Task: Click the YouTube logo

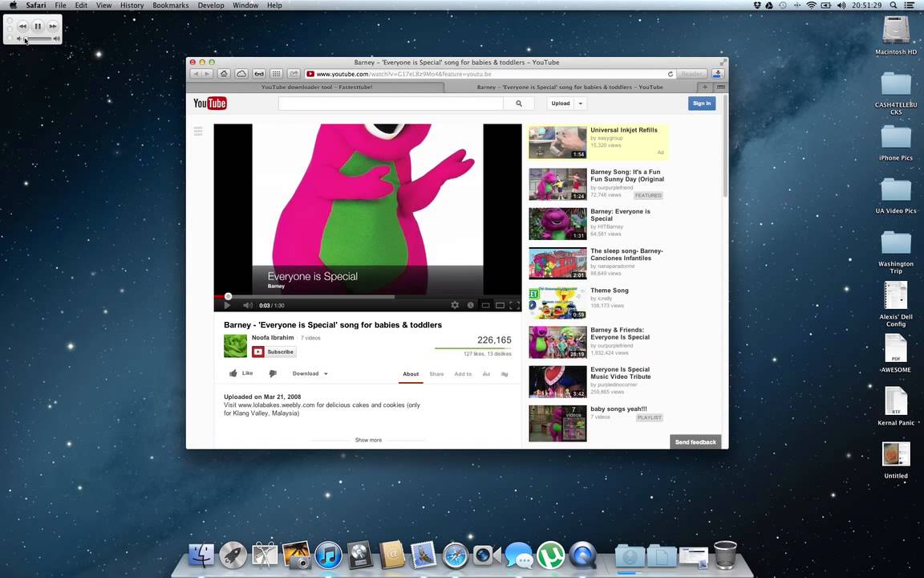Action: pos(210,104)
